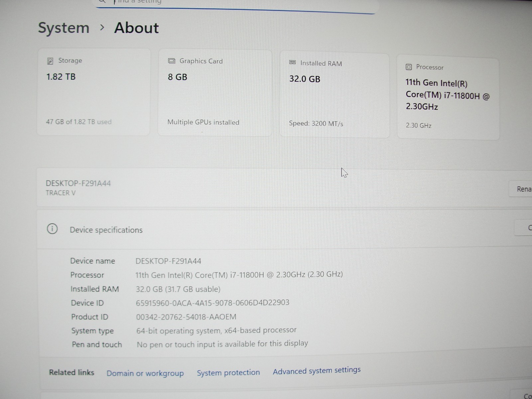Click the Device ID label
The image size is (532, 399).
[87, 303]
